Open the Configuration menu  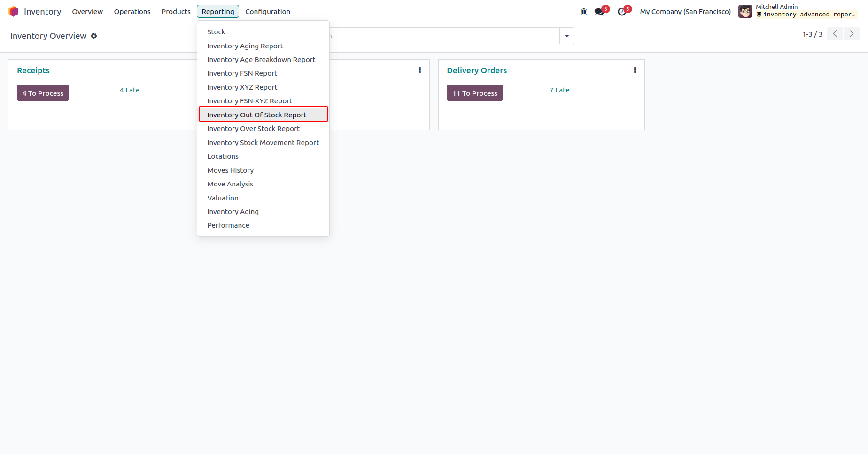268,11
